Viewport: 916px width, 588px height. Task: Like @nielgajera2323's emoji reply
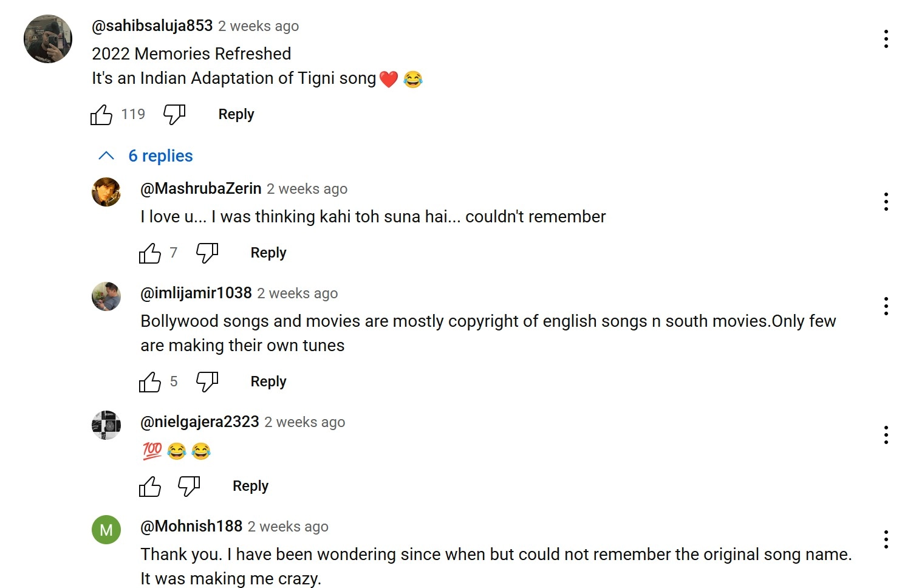[x=150, y=486]
